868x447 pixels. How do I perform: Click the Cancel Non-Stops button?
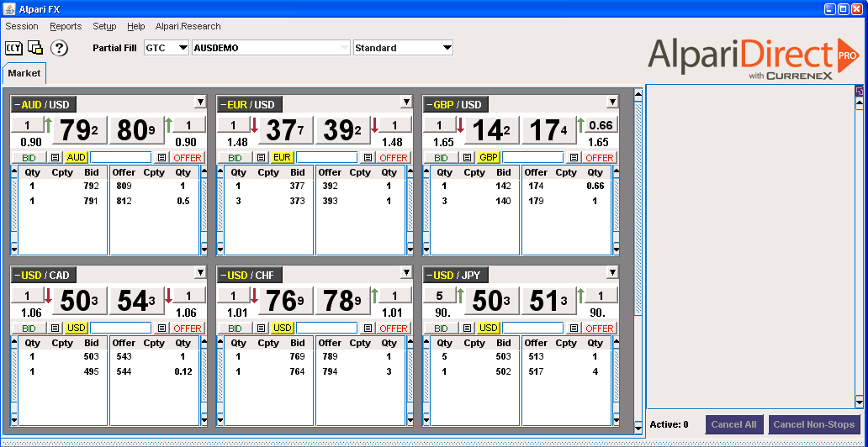[x=814, y=424]
